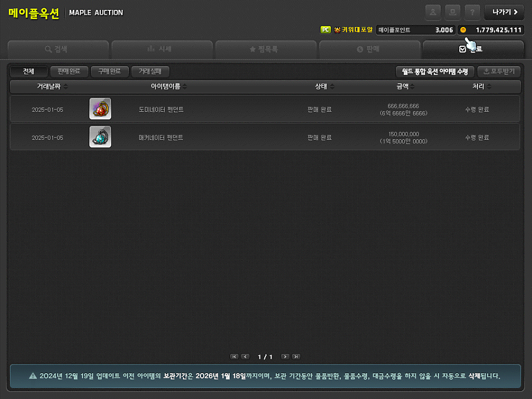Image resolution: width=532 pixels, height=399 pixels.
Task: Switch to the 검색 search tab
Action: pos(58,50)
